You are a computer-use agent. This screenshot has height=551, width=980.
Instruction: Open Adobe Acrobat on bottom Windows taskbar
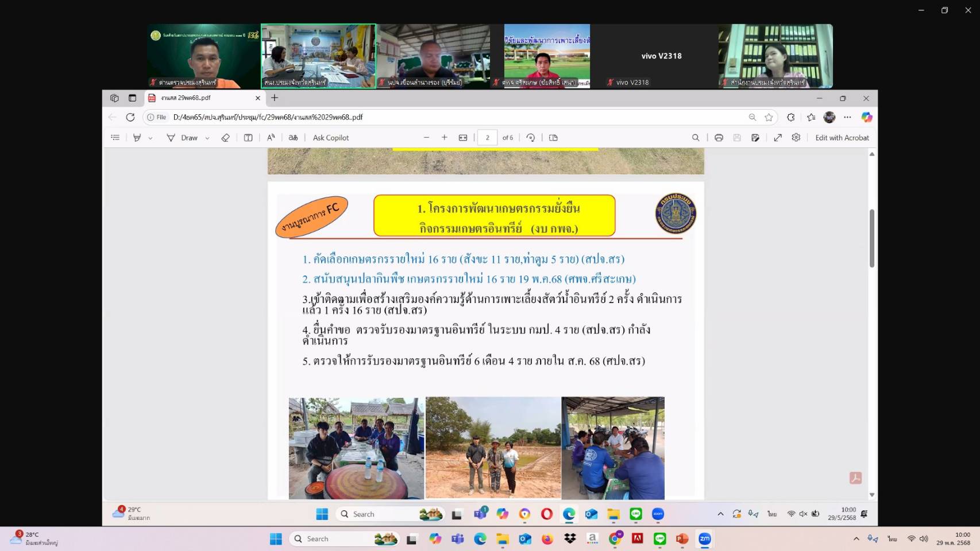tap(637, 539)
